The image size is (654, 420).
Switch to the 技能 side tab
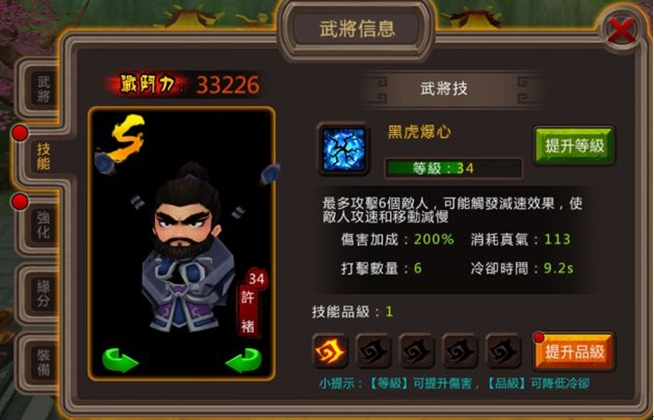tap(43, 156)
